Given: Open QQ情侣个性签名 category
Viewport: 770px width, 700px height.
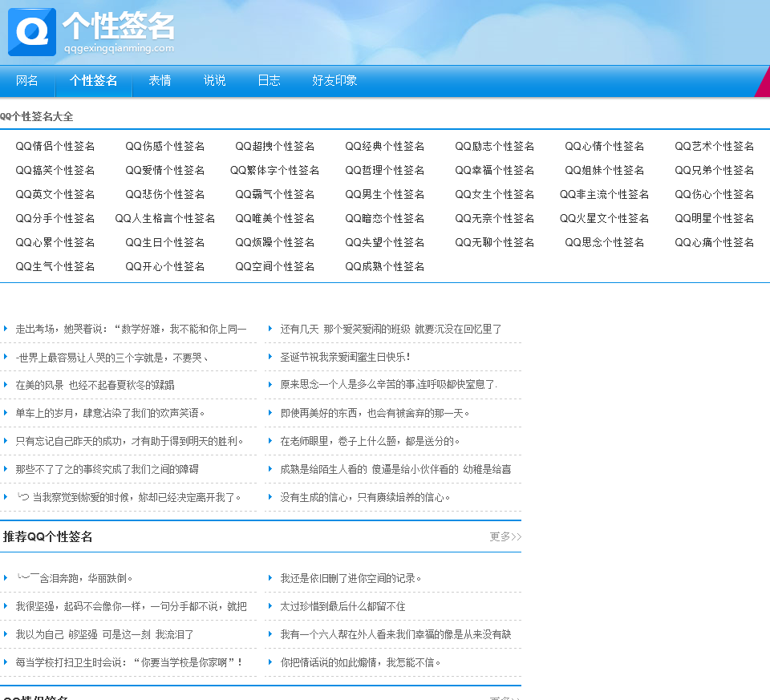Looking at the screenshot, I should click(55, 146).
